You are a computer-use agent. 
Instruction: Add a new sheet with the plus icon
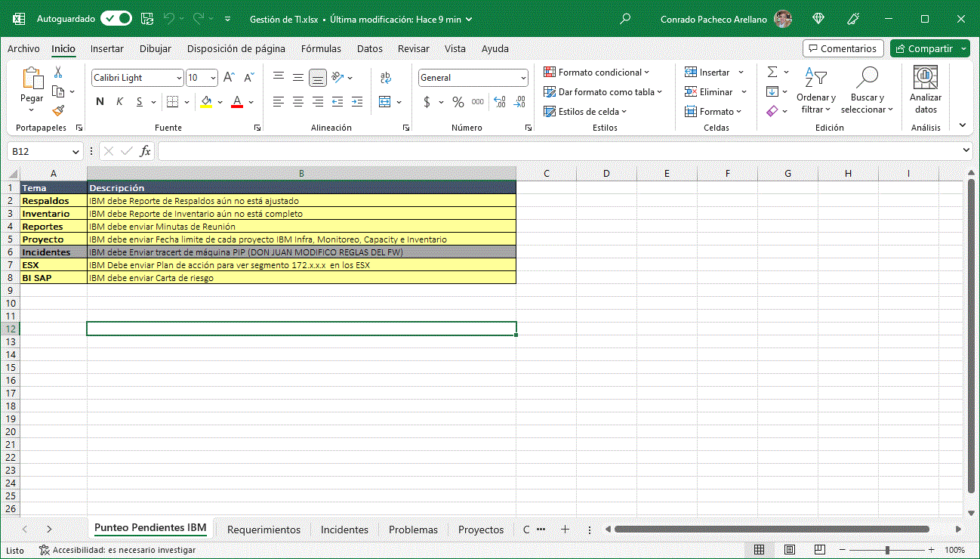pyautogui.click(x=565, y=530)
